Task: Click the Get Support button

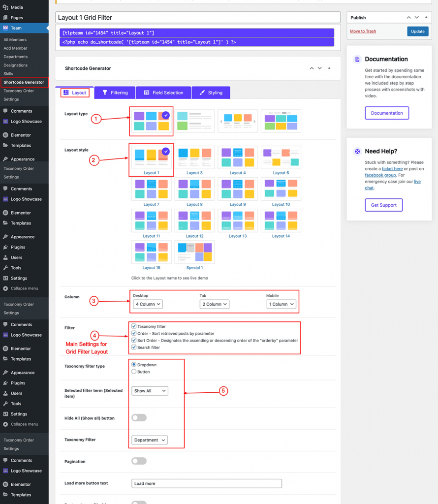Action: 384,205
